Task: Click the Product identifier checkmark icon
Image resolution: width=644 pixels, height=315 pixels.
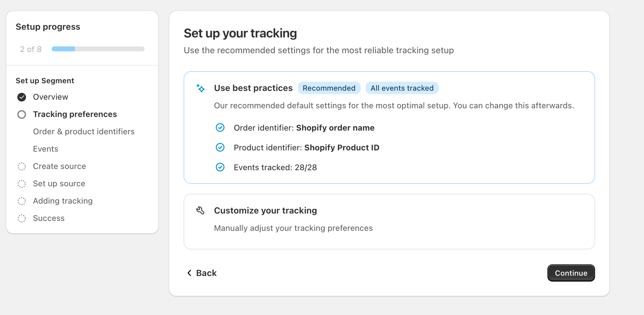Action: [x=220, y=147]
